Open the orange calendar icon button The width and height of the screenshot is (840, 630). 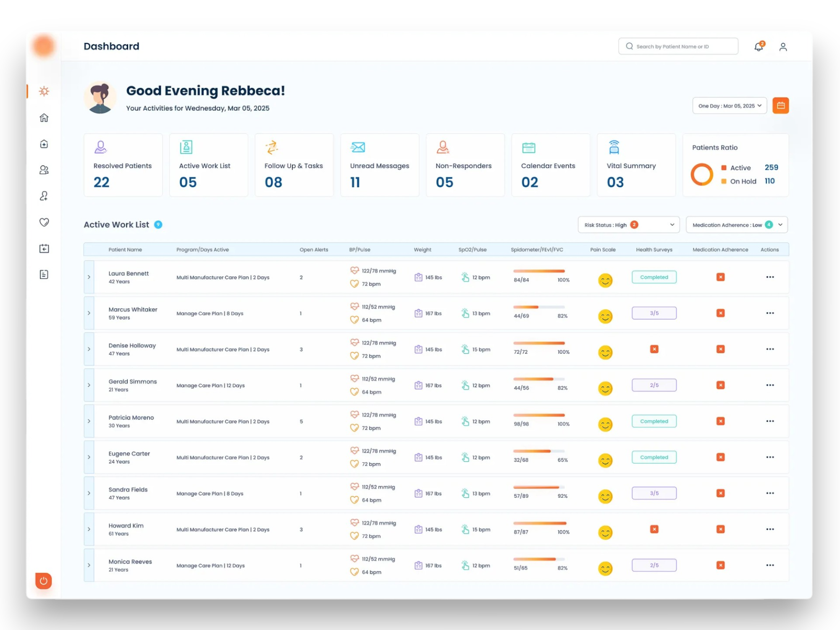pyautogui.click(x=780, y=105)
